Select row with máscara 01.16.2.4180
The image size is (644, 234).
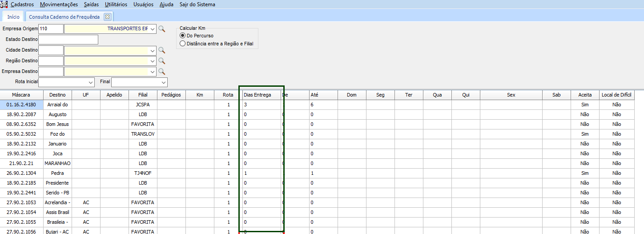21,105
